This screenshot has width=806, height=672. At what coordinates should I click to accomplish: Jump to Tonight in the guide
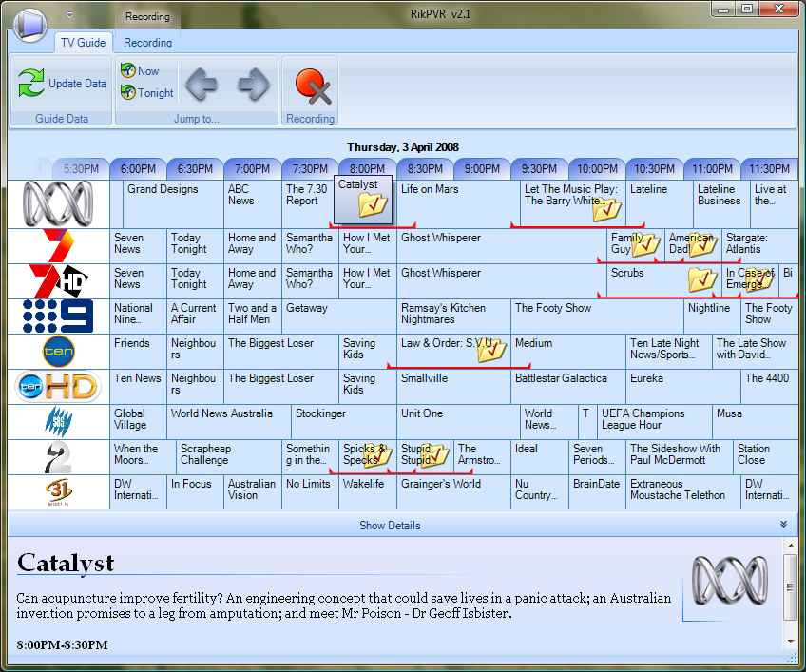pos(147,92)
